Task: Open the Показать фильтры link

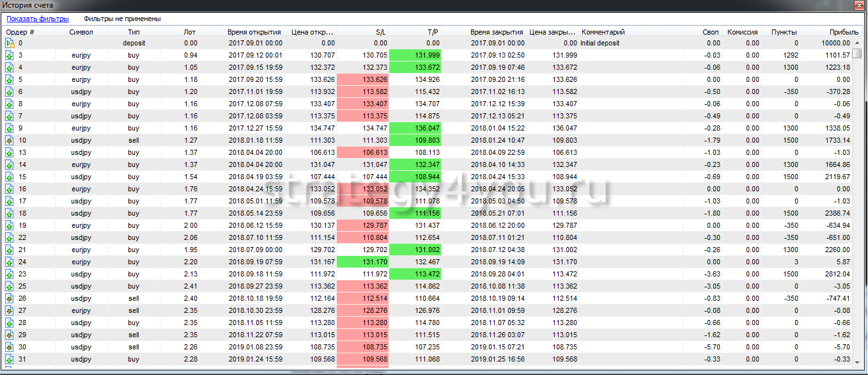Action: coord(38,19)
